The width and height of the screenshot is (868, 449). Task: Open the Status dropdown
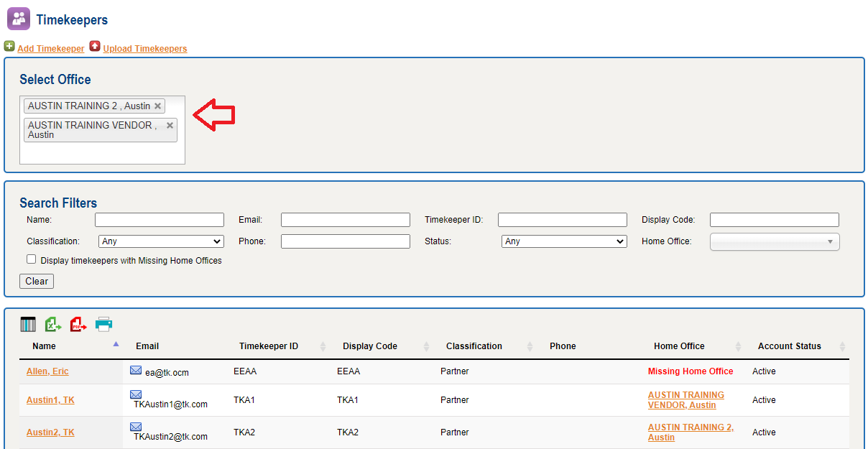coord(564,241)
